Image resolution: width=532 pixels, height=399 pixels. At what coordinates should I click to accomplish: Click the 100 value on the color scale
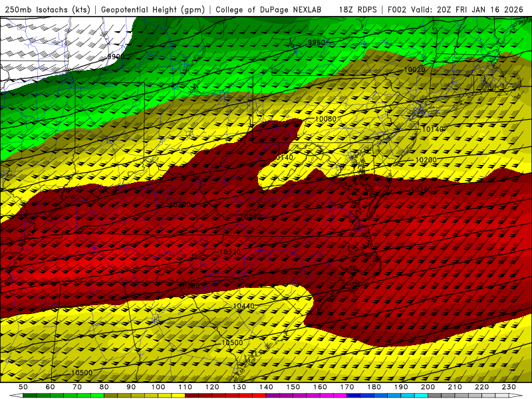158,387
